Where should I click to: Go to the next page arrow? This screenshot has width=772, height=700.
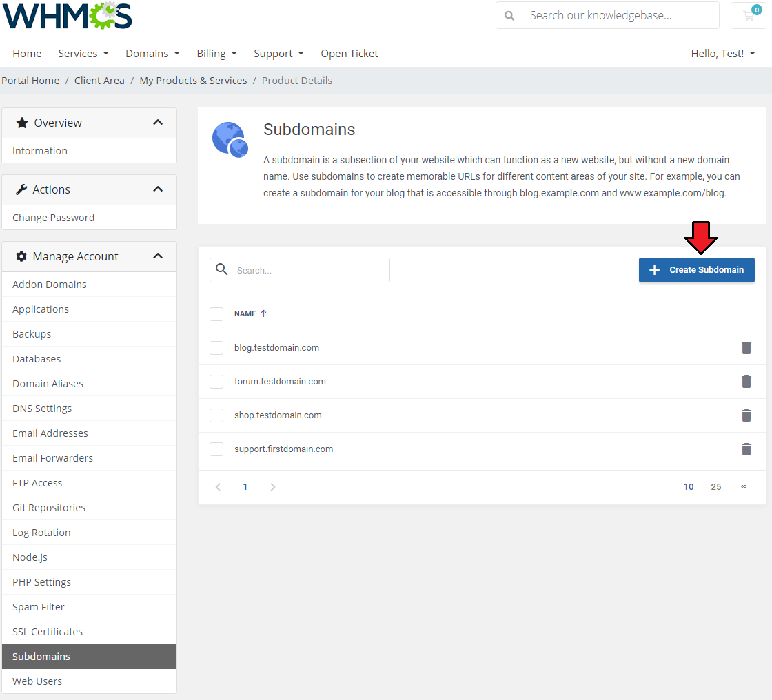(x=273, y=487)
